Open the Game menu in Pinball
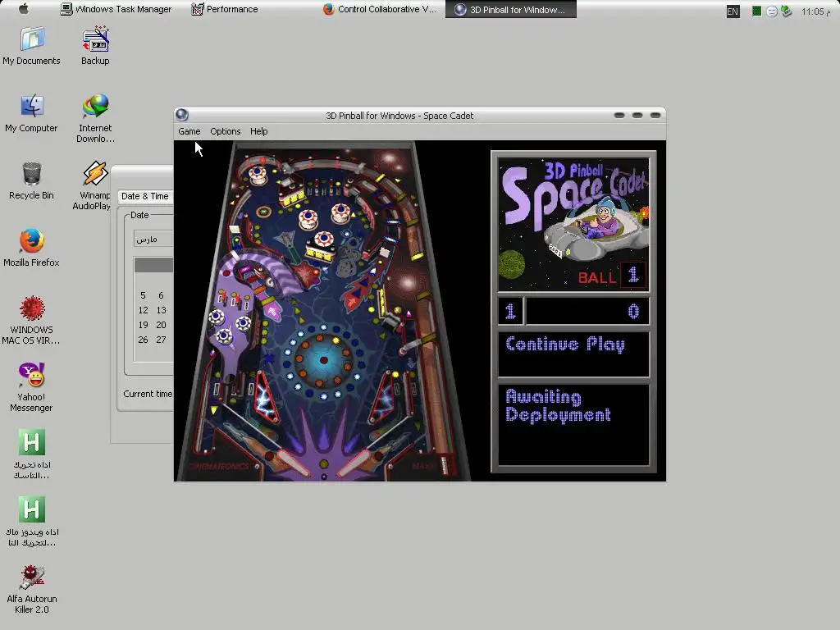Image resolution: width=840 pixels, height=630 pixels. point(189,131)
